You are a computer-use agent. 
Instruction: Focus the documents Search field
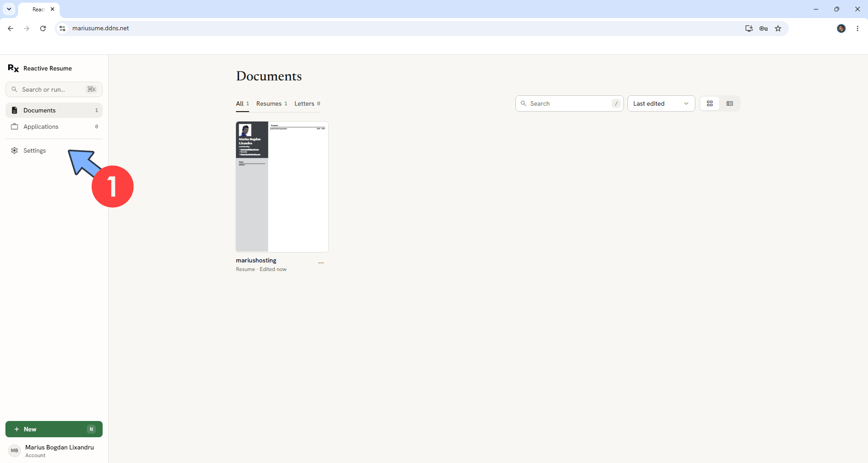569,103
